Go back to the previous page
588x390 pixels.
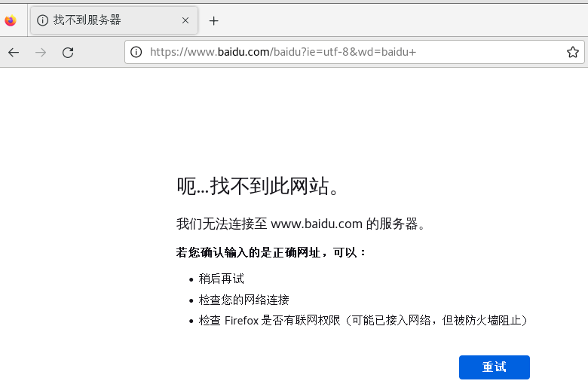pyautogui.click(x=14, y=53)
